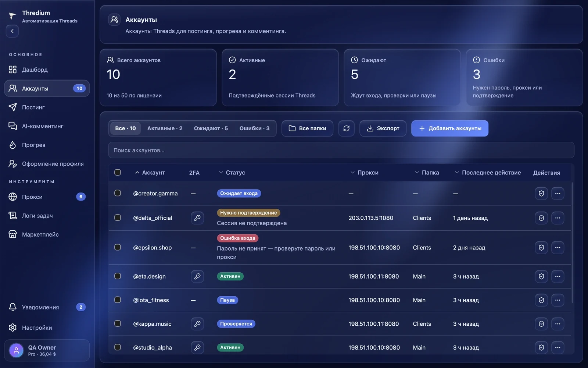Open the more actions menu for @epsilon.shop

point(557,248)
